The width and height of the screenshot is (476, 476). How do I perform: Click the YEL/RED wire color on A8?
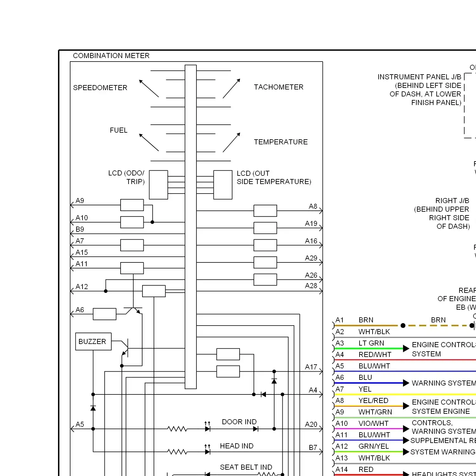coord(373,401)
